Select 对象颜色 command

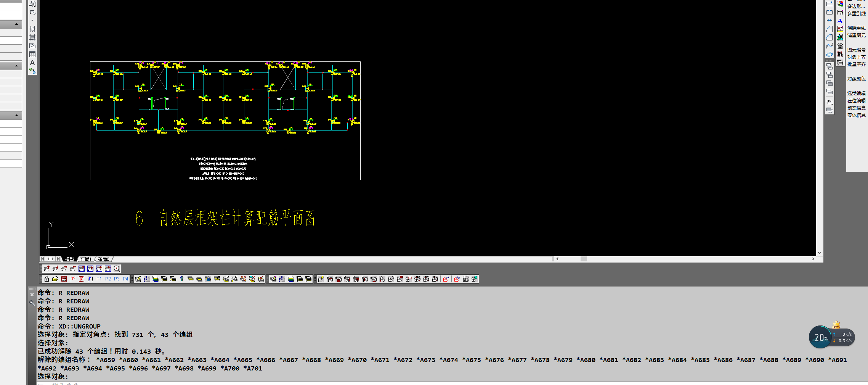(x=856, y=79)
